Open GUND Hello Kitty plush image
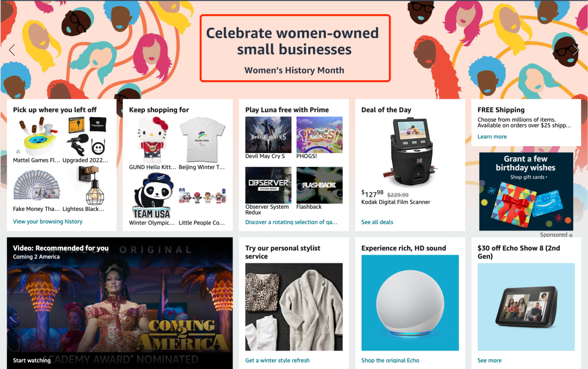The width and height of the screenshot is (588, 369). [x=152, y=140]
